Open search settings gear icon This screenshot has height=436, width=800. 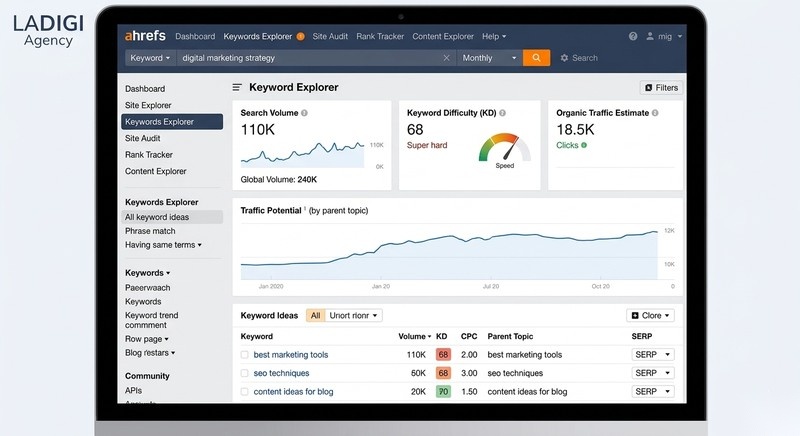coord(564,58)
